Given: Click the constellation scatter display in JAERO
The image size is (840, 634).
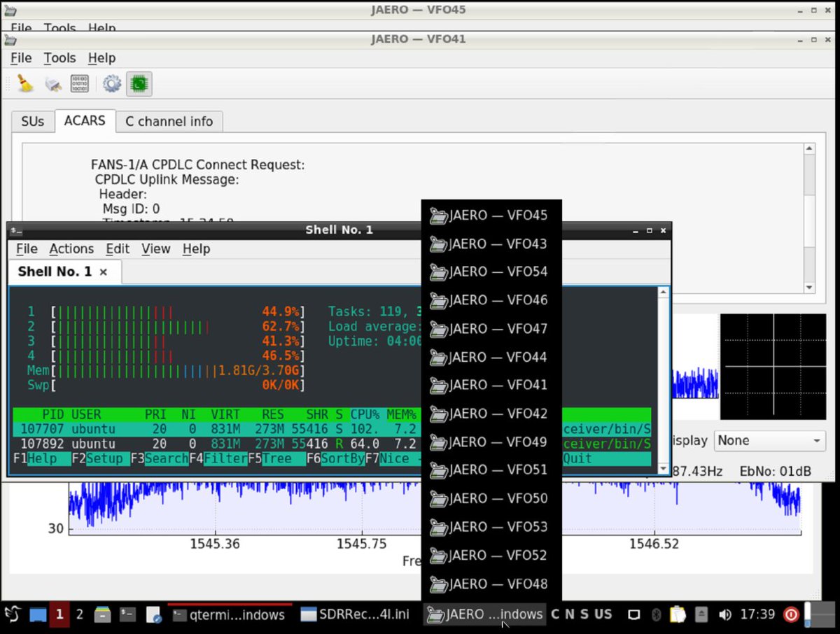Looking at the screenshot, I should [x=773, y=366].
